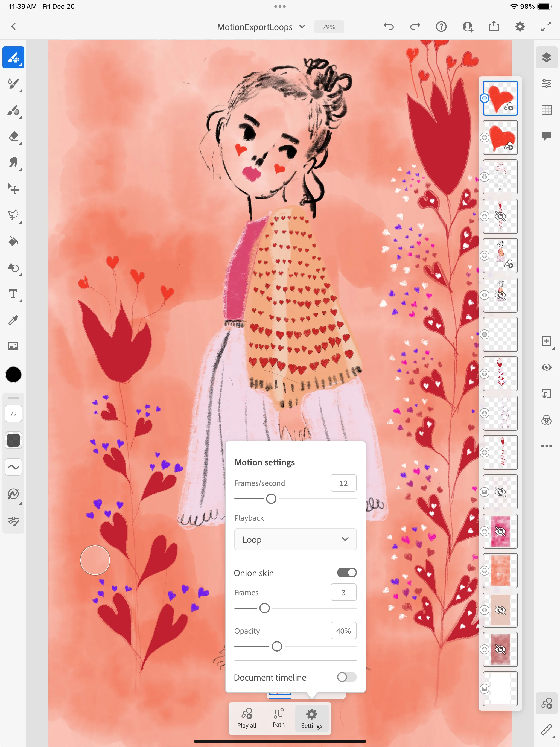Select the Eraser tool
The height and width of the screenshot is (747, 560).
(x=13, y=136)
